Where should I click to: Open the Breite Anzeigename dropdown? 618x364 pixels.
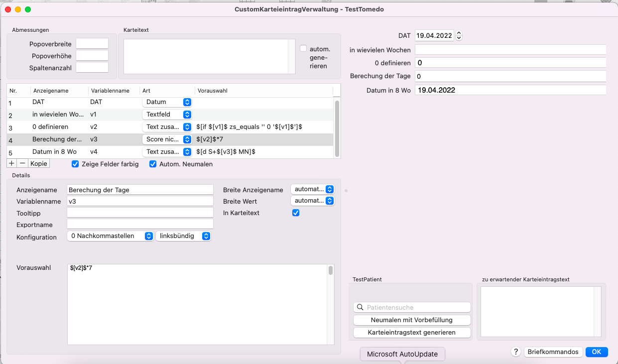(312, 190)
